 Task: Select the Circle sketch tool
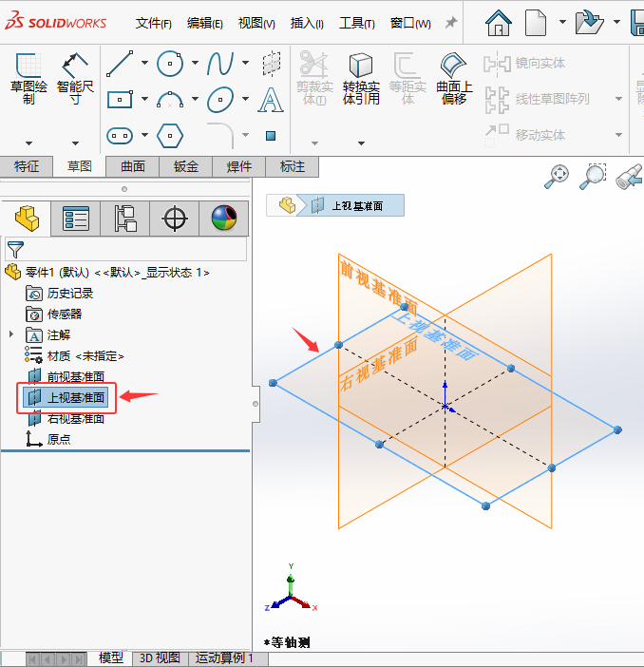coord(170,64)
